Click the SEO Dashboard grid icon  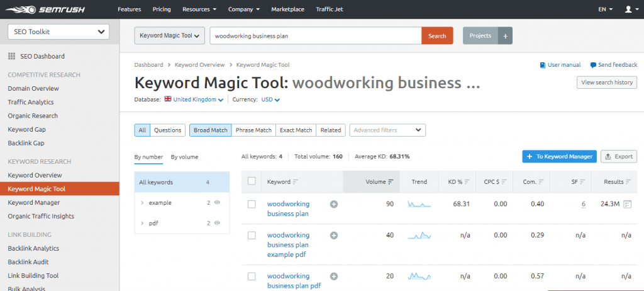12,57
